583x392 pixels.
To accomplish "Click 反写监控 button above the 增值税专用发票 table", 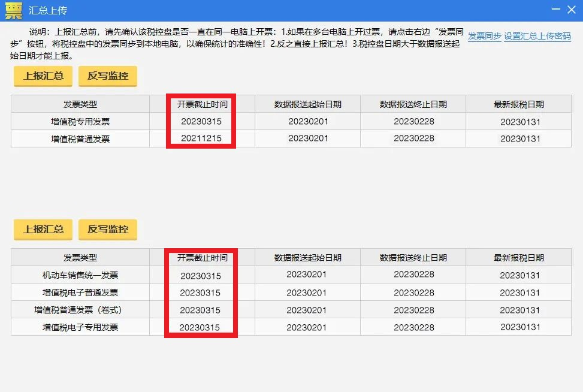I will [x=108, y=76].
